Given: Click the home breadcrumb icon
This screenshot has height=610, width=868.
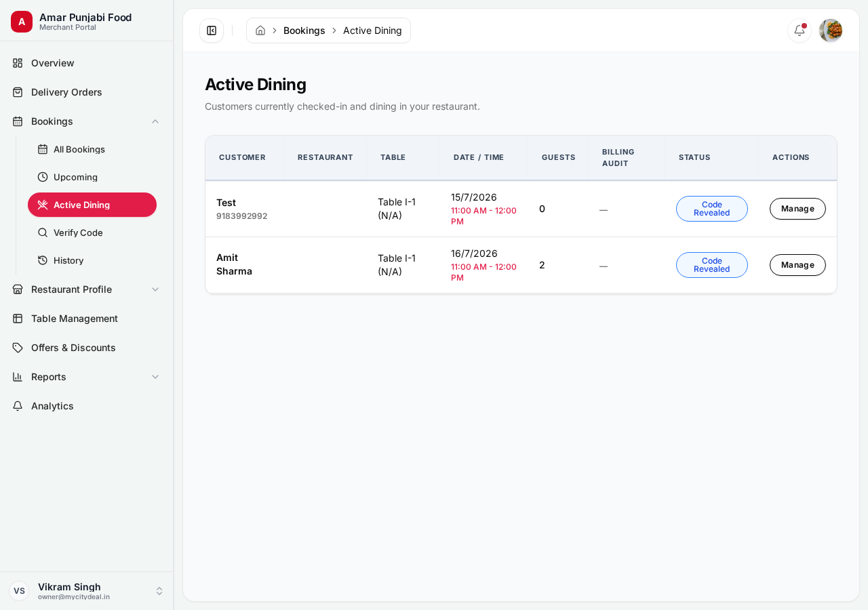Looking at the screenshot, I should point(260,30).
